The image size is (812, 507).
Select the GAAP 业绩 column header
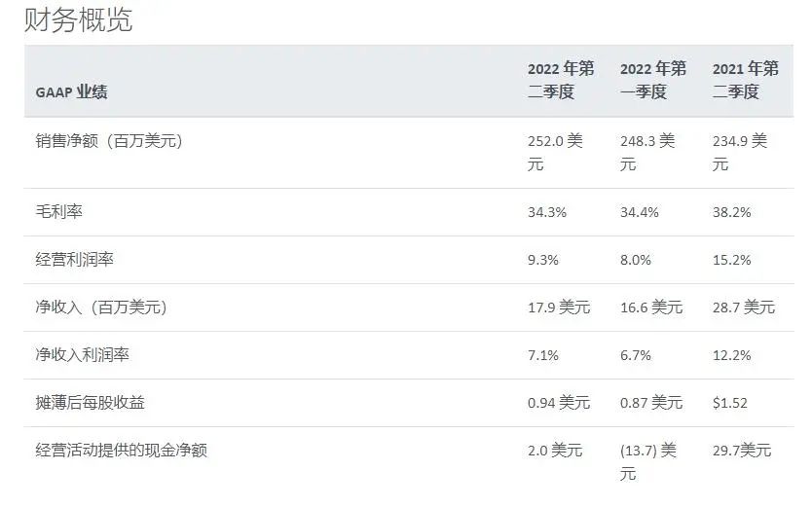[x=71, y=92]
